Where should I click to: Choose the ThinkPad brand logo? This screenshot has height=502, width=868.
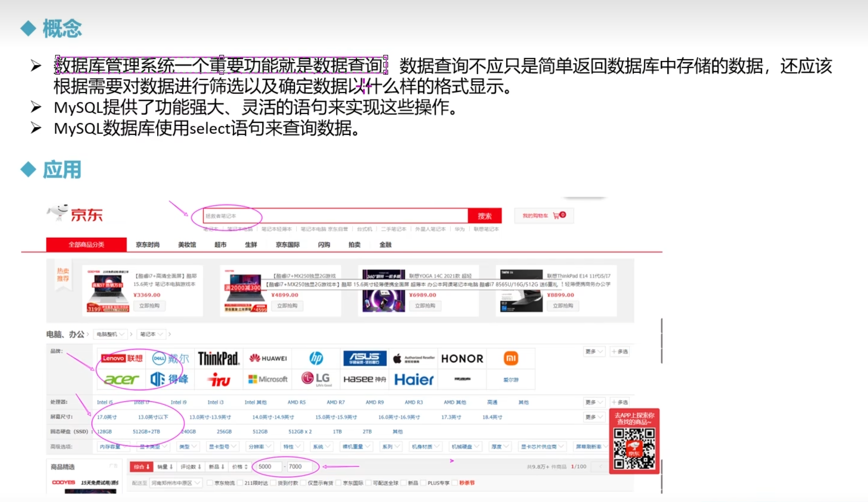click(218, 358)
